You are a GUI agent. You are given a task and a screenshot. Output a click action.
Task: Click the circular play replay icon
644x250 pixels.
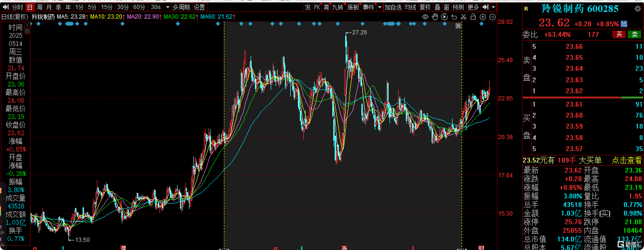(444, 17)
